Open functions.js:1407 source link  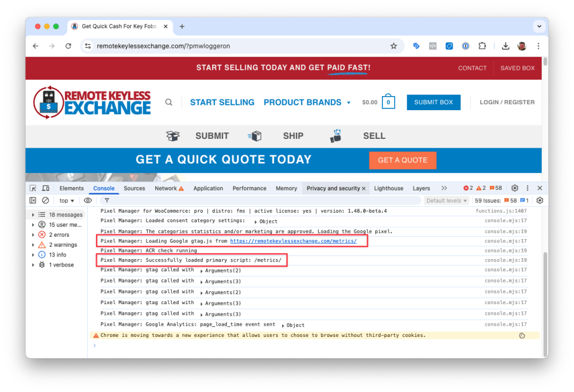(501, 211)
